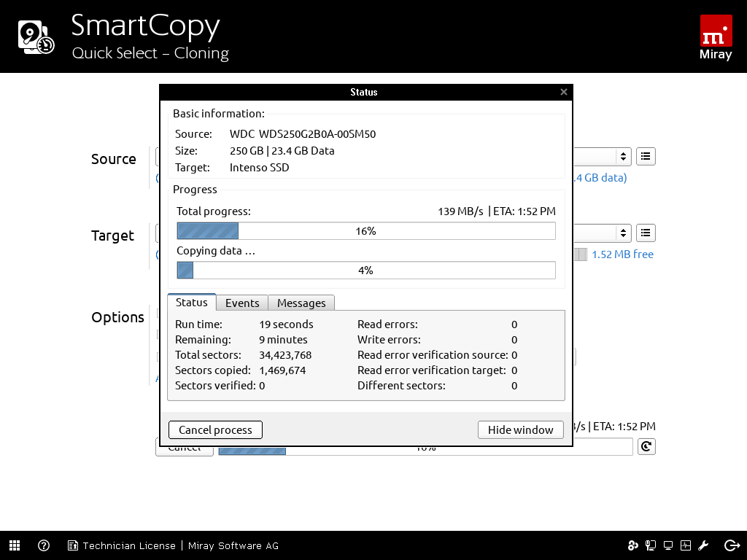Click the help question mark icon

pyautogui.click(x=44, y=545)
